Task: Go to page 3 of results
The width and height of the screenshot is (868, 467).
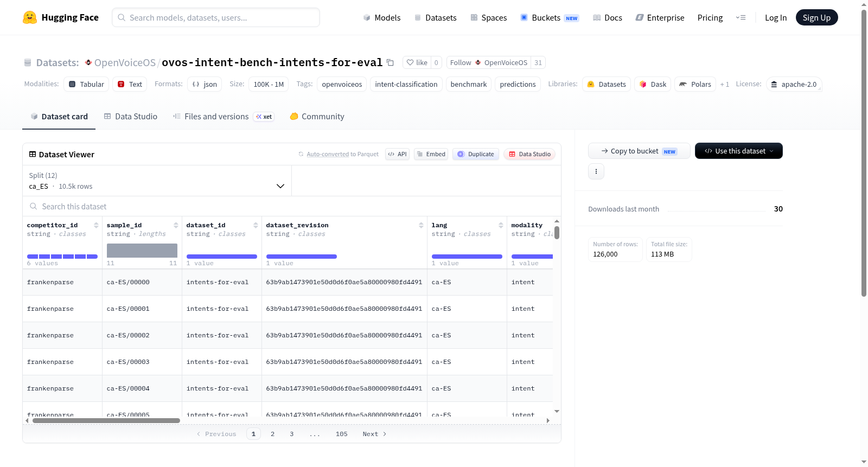Action: 291,434
